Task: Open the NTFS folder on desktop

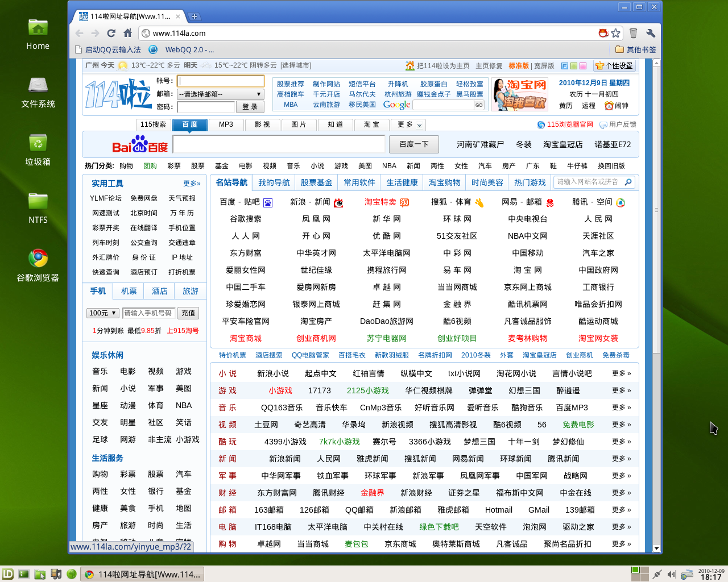Action: (38, 208)
